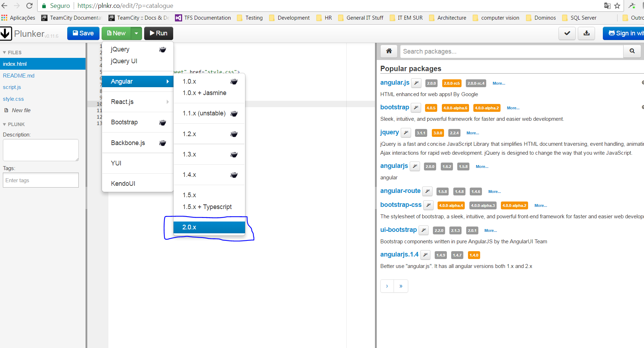Click the wand icon next to angular.js
Screen dimensions: 644x348
pyautogui.click(x=416, y=83)
